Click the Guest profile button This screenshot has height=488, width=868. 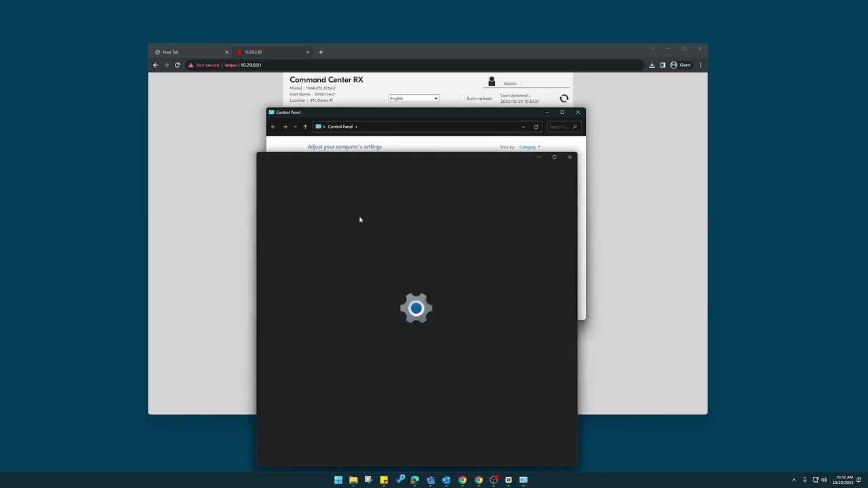[x=680, y=65]
